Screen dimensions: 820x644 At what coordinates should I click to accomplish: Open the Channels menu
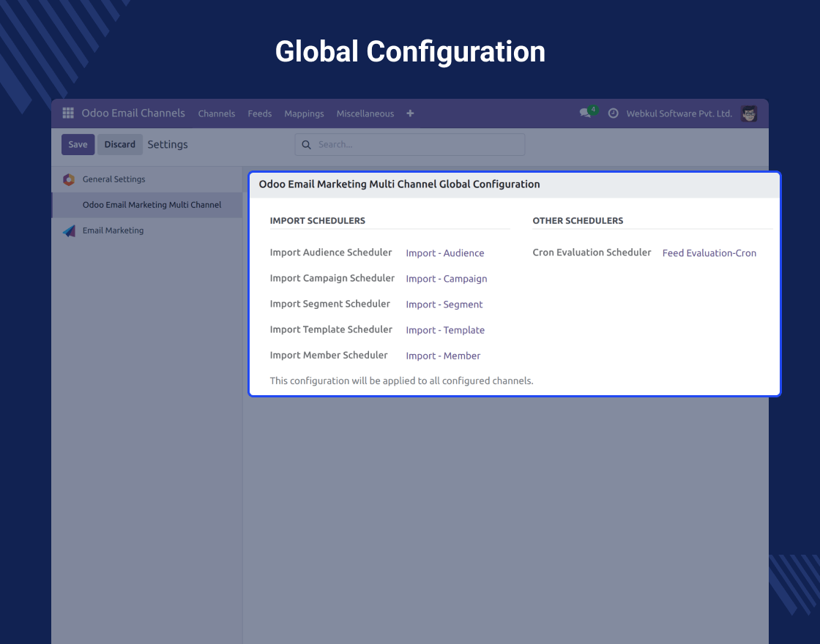pyautogui.click(x=217, y=113)
